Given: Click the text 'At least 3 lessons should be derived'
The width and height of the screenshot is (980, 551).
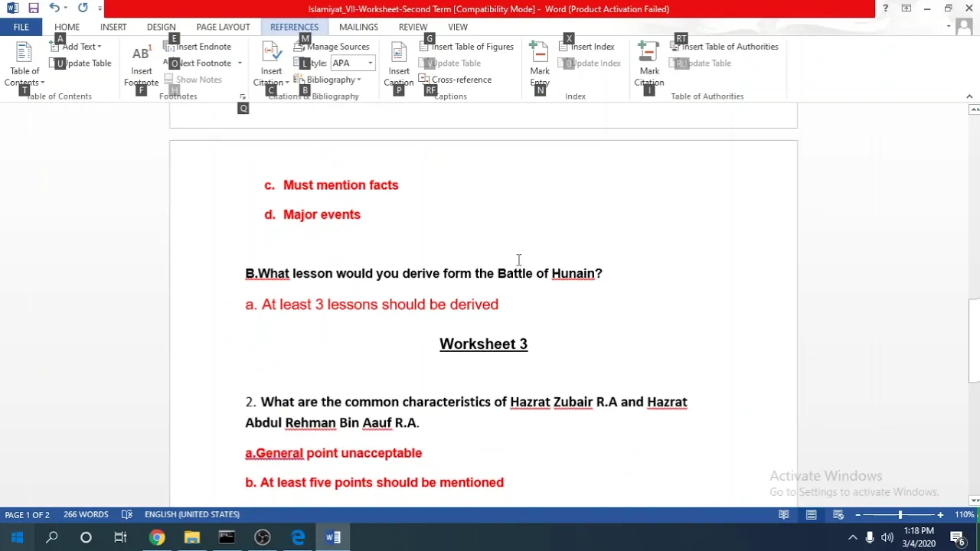Looking at the screenshot, I should pyautogui.click(x=380, y=305).
